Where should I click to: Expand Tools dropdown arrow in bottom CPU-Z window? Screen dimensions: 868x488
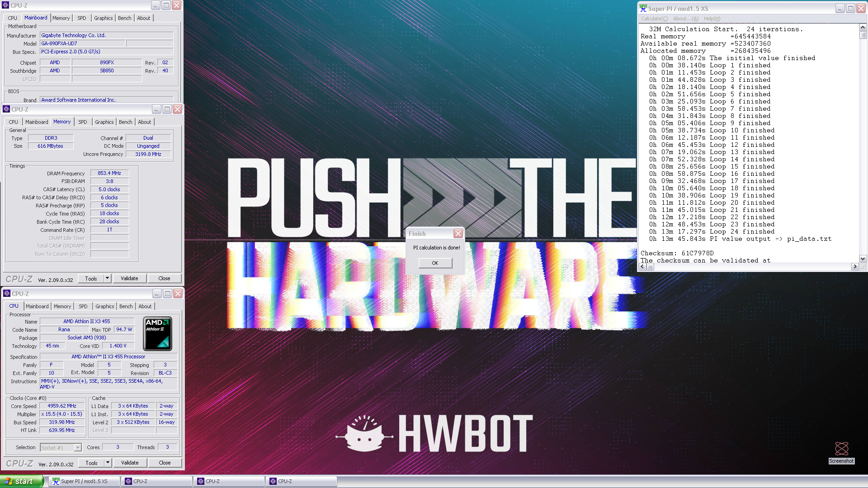[108, 463]
